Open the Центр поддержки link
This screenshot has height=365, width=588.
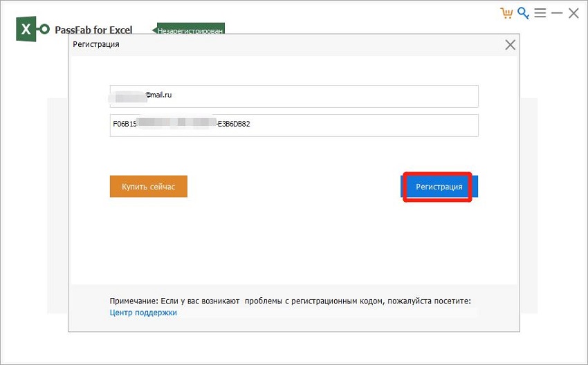click(x=143, y=312)
